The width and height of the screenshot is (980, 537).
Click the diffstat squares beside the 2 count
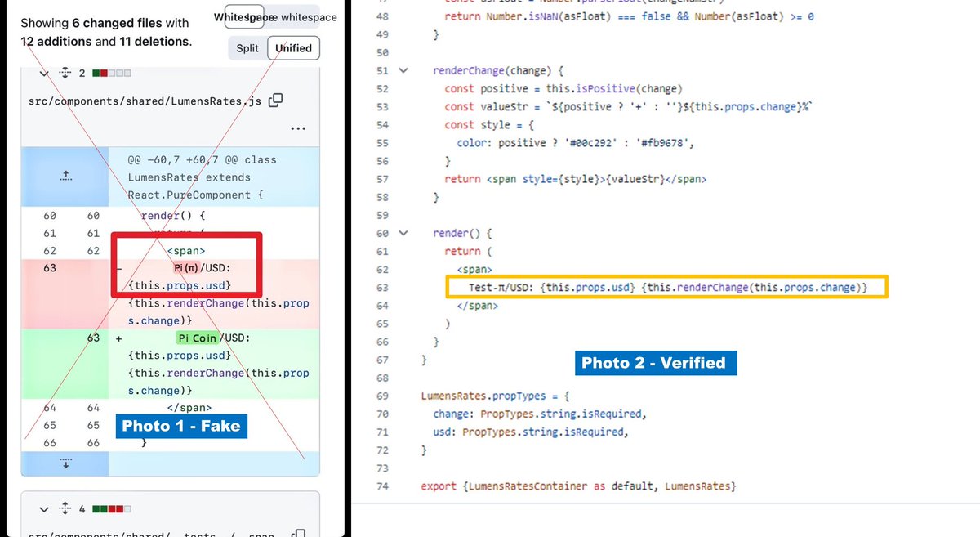(112, 74)
